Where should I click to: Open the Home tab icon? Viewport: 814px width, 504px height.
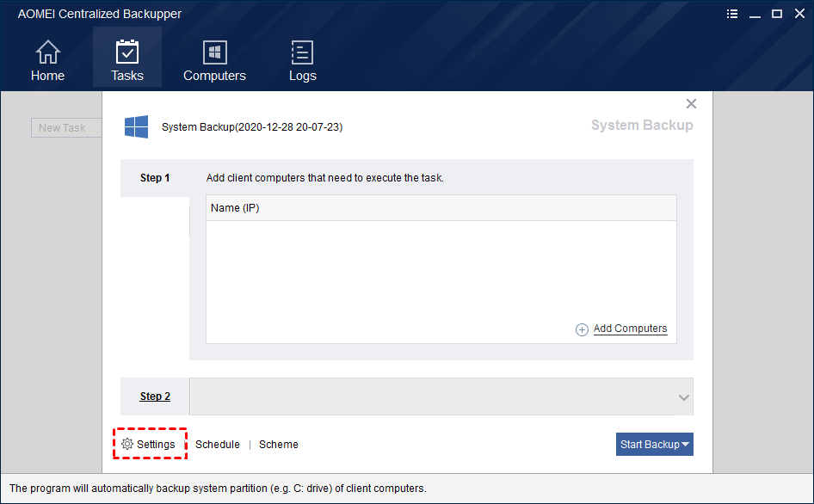click(x=47, y=52)
